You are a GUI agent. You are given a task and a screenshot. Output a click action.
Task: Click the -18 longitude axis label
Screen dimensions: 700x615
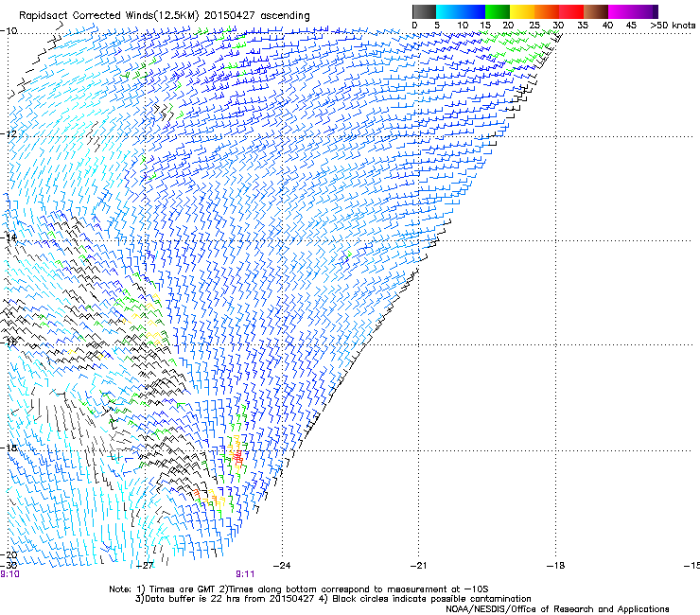[x=555, y=566]
